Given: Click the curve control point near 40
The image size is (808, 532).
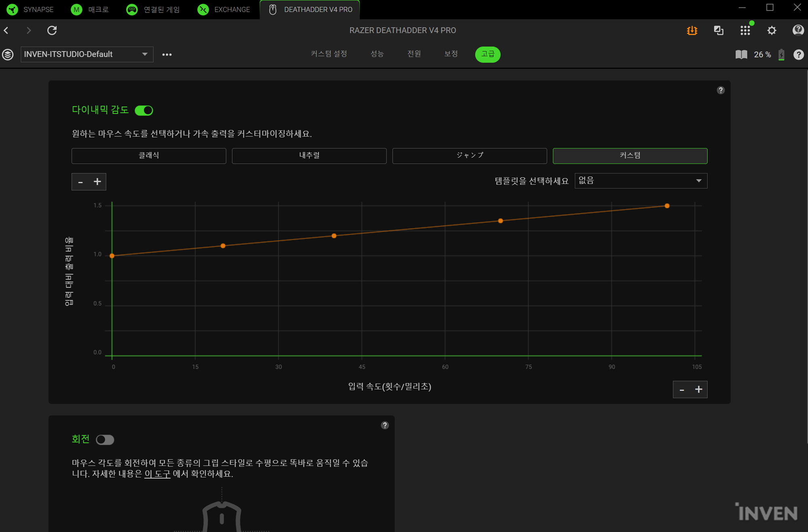Looking at the screenshot, I should click(x=334, y=236).
